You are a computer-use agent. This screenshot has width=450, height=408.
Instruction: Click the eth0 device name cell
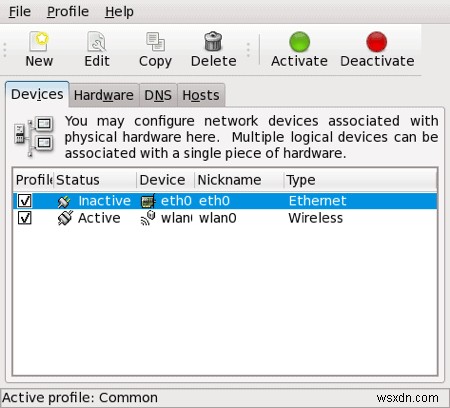176,201
